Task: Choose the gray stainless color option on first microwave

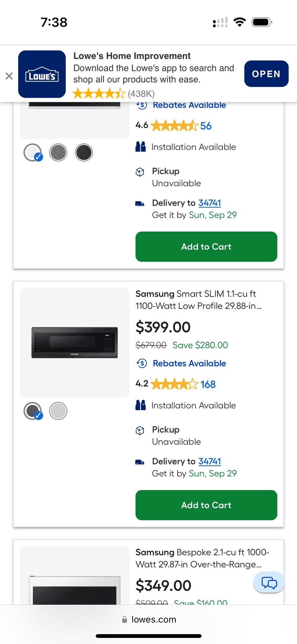Action: click(58, 153)
